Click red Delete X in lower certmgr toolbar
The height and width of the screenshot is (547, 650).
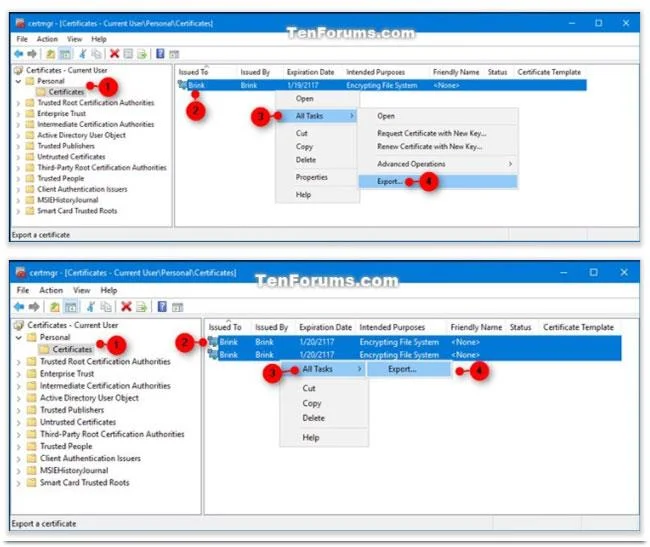[x=126, y=307]
